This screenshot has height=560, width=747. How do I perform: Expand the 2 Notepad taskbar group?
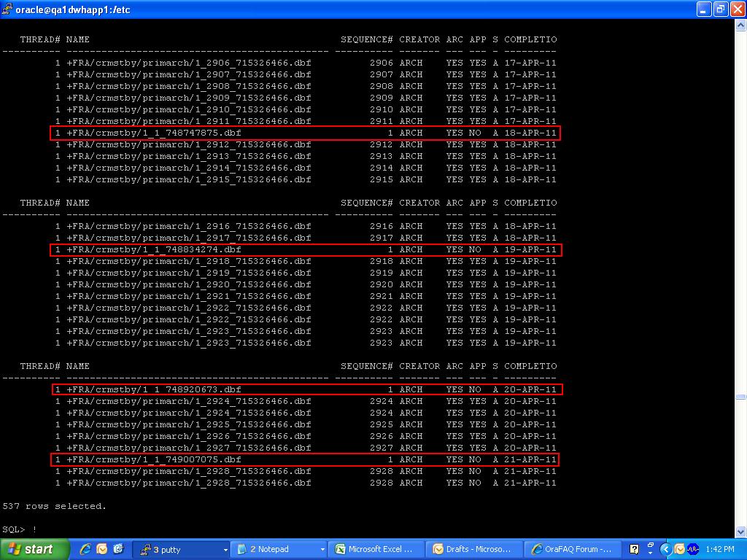(322, 550)
